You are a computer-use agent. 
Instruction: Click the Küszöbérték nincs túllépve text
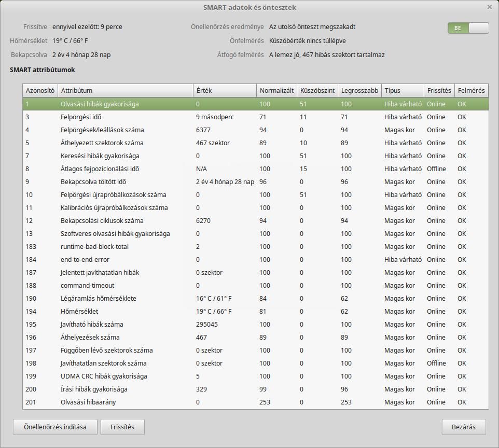point(308,41)
